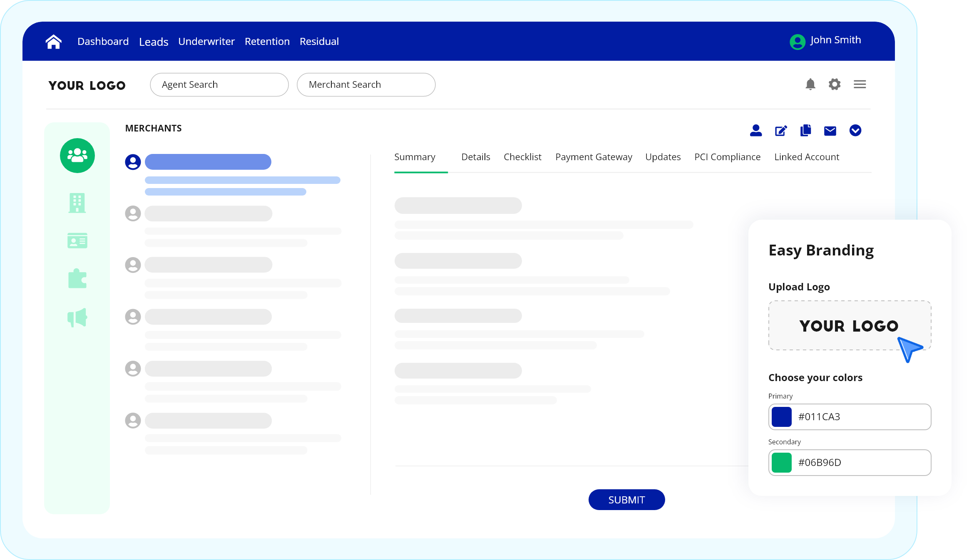Open the ID card sidebar icon
Viewport: 979px width, 560px height.
[77, 240]
